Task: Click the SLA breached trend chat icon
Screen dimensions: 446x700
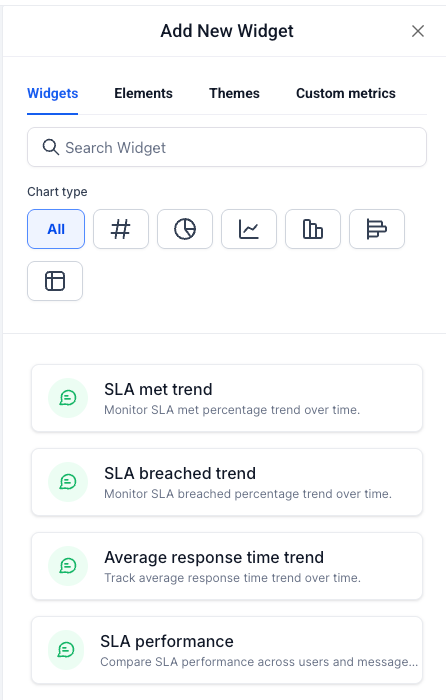Action: 68,482
